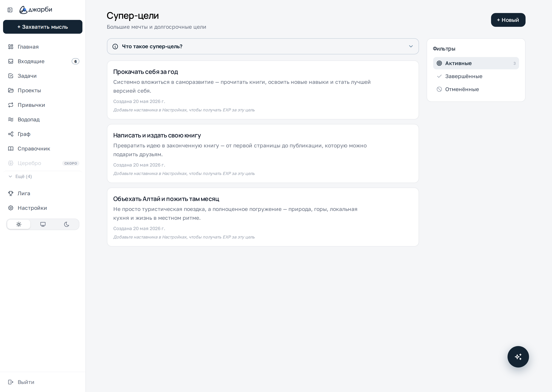
Task: Open Привычки via its repeat icon
Action: [x=11, y=105]
